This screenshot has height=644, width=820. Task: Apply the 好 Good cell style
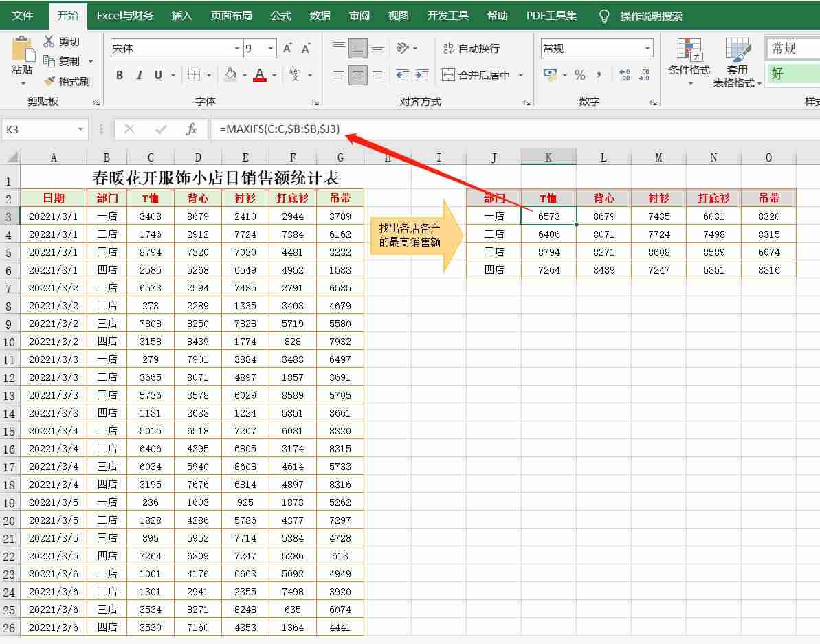tap(793, 74)
